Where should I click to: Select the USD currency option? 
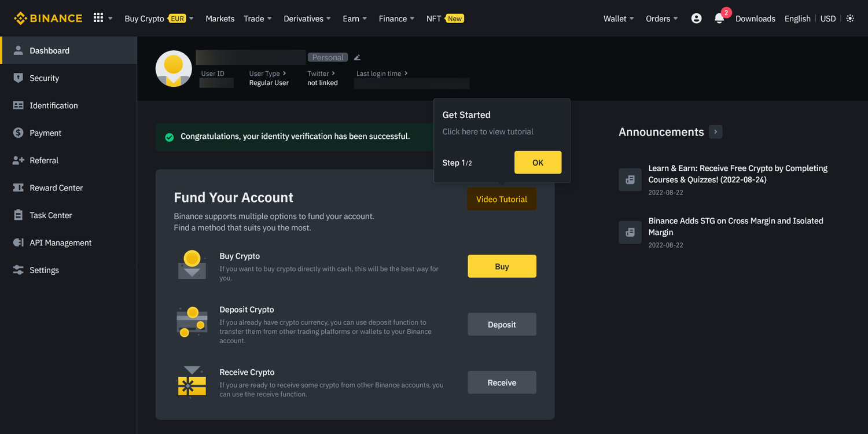[x=828, y=19]
